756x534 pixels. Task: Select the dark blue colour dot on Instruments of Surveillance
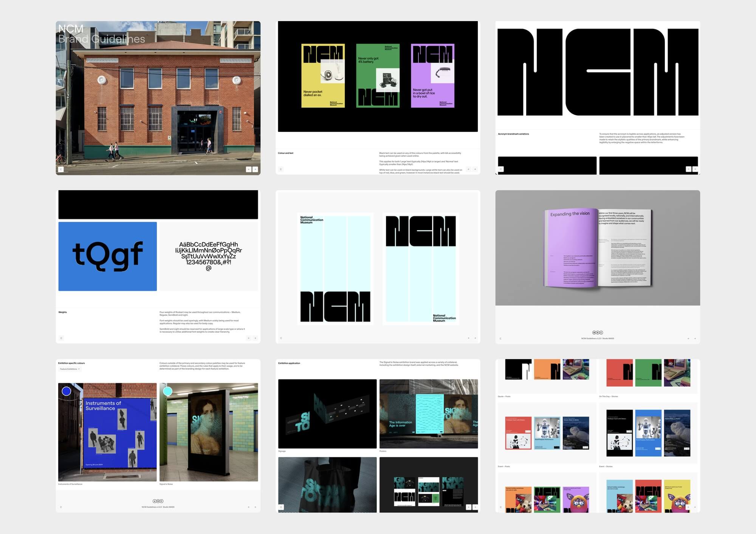point(67,391)
